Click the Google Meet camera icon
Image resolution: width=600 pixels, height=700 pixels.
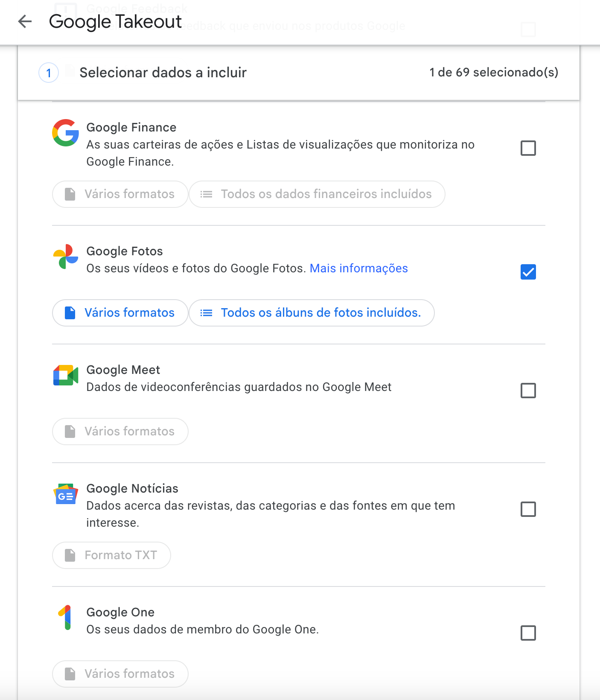[65, 375]
